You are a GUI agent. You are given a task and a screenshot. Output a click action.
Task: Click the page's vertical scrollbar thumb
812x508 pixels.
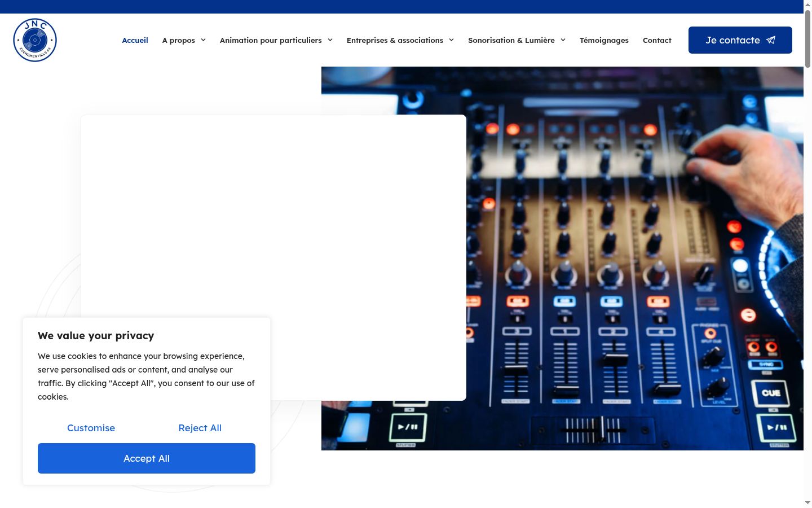pos(807,38)
